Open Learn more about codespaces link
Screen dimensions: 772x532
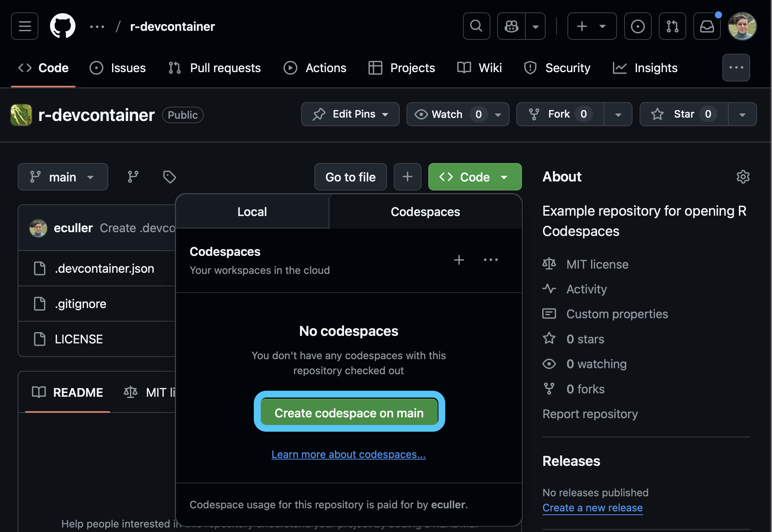(x=349, y=454)
